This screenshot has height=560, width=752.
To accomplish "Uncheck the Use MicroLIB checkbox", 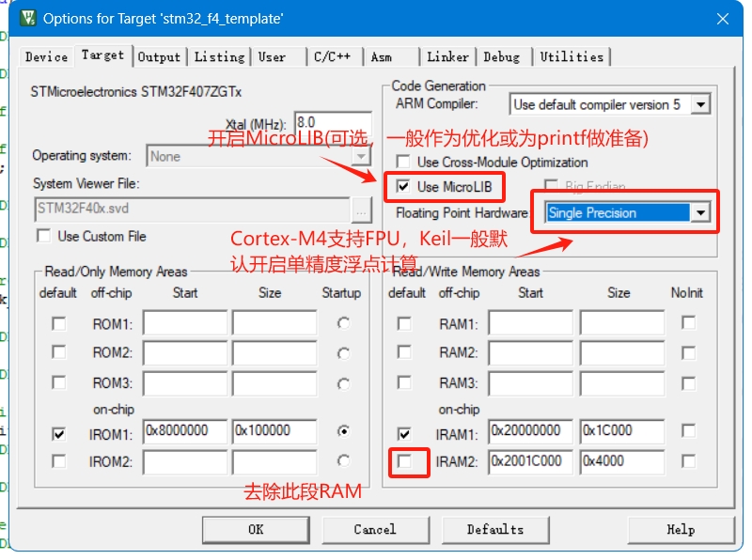I will (403, 186).
